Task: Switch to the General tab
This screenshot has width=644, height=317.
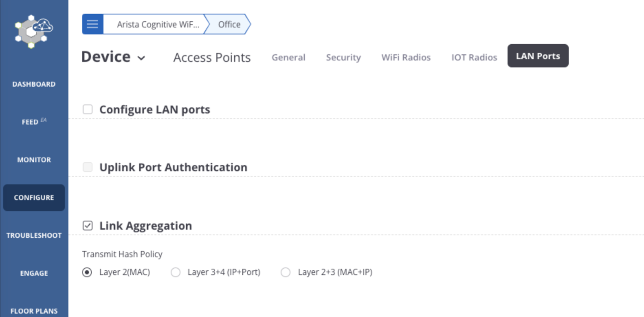Action: click(288, 57)
